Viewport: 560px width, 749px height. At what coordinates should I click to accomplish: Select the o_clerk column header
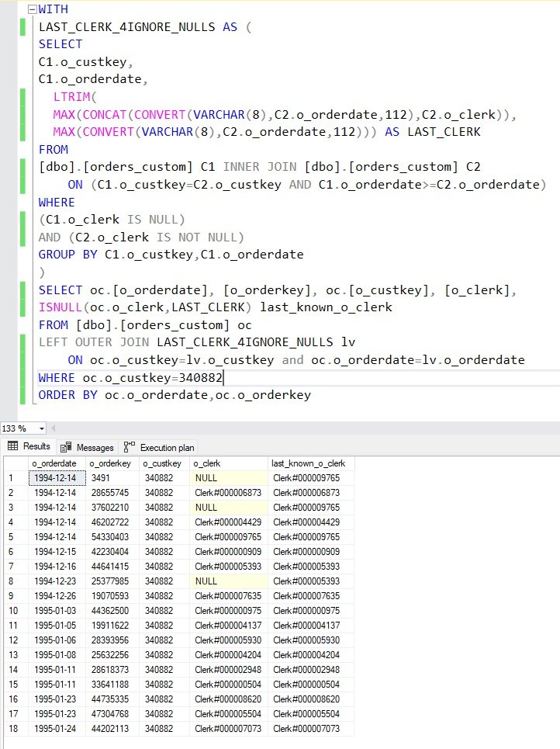pos(229,463)
